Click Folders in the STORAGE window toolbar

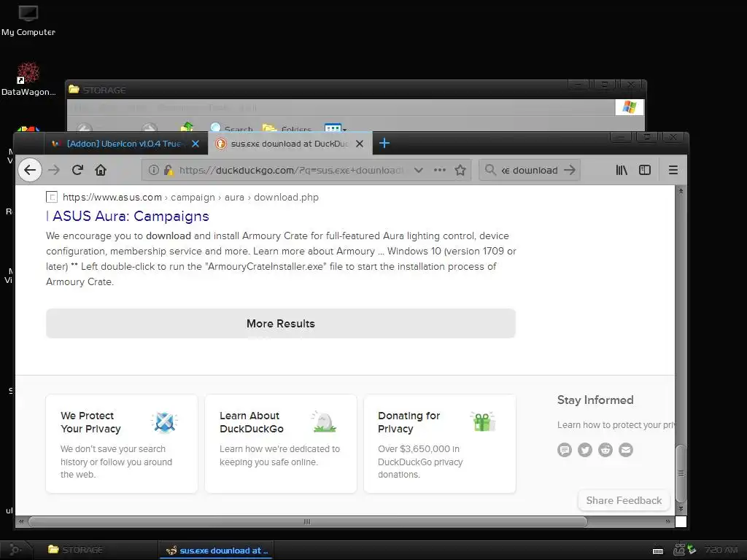click(x=287, y=128)
